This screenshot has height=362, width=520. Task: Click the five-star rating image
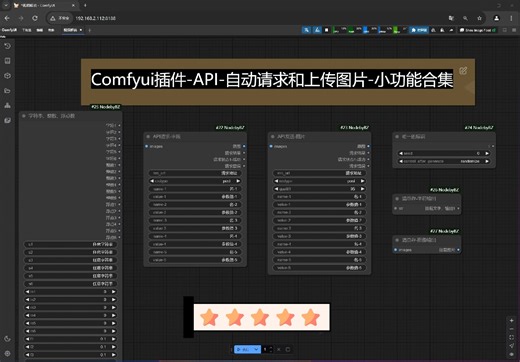pos(262,317)
